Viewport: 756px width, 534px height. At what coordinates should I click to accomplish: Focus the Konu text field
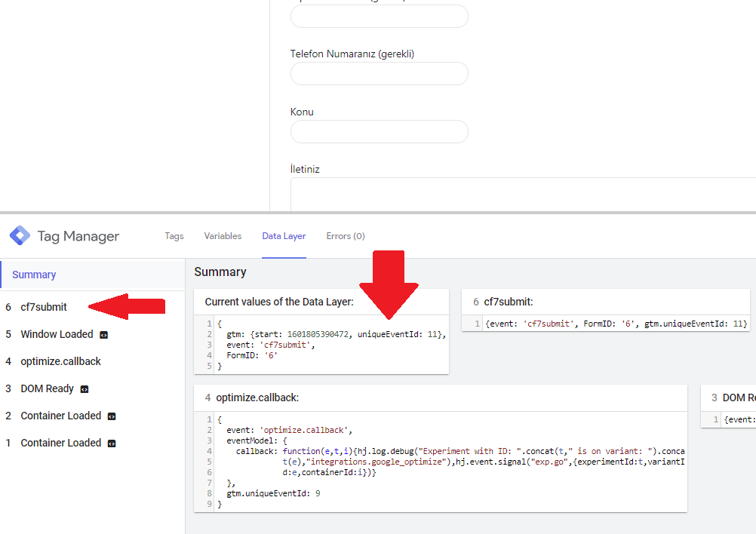(x=379, y=131)
